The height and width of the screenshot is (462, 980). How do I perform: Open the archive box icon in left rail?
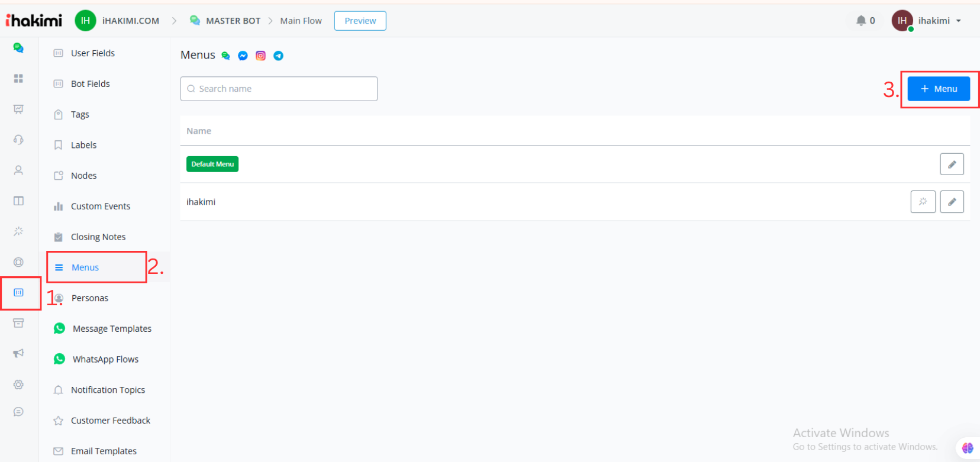tap(18, 323)
